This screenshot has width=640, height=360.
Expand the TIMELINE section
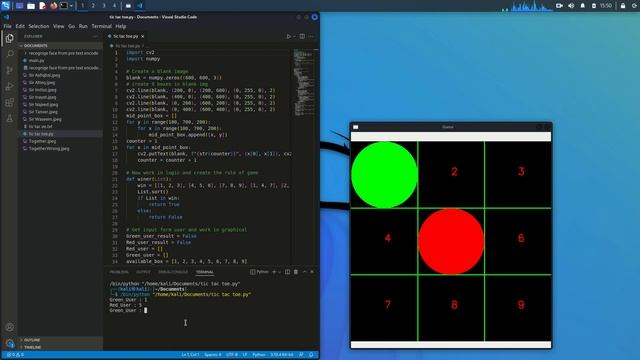[61, 347]
